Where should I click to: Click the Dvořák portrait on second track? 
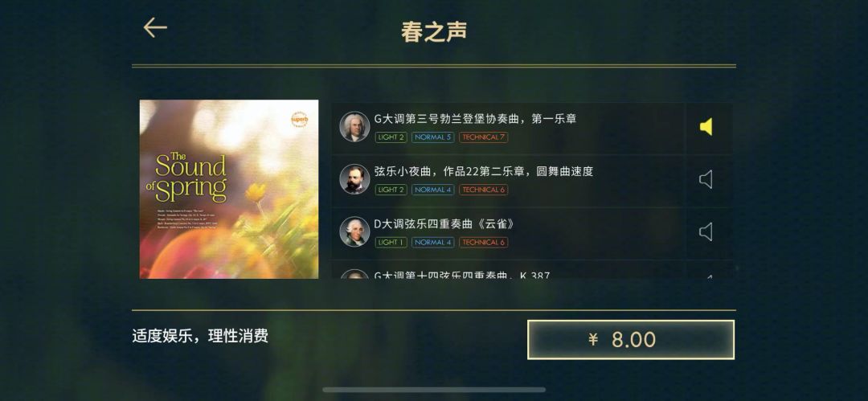coord(354,179)
